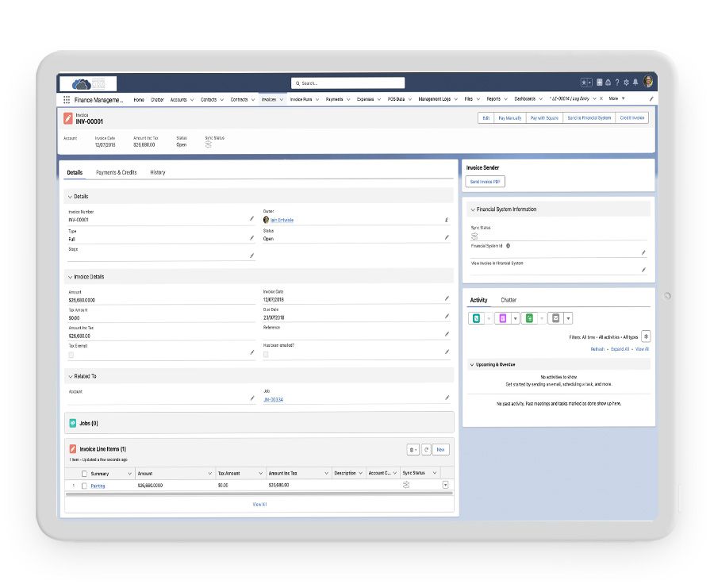Collapse the Invoice Details section
Viewport: 714px width, 588px height.
pyautogui.click(x=70, y=277)
